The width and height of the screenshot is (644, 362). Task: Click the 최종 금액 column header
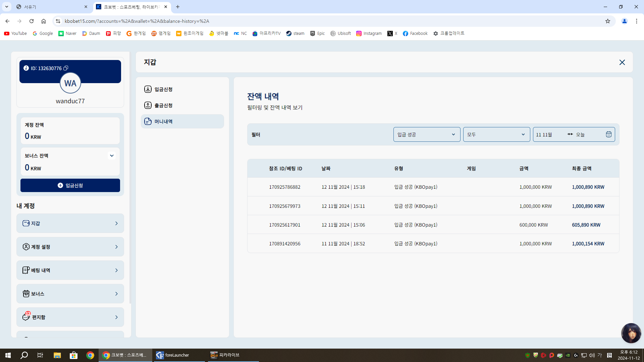582,169
